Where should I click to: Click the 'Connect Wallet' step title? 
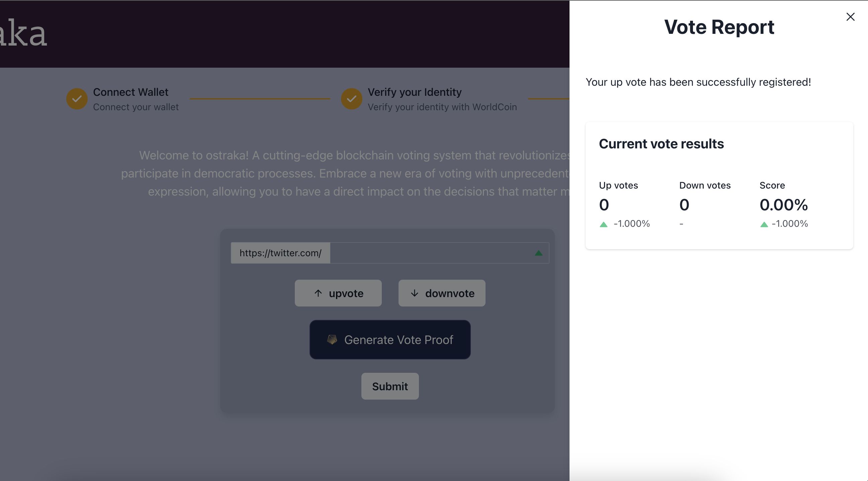(x=131, y=92)
